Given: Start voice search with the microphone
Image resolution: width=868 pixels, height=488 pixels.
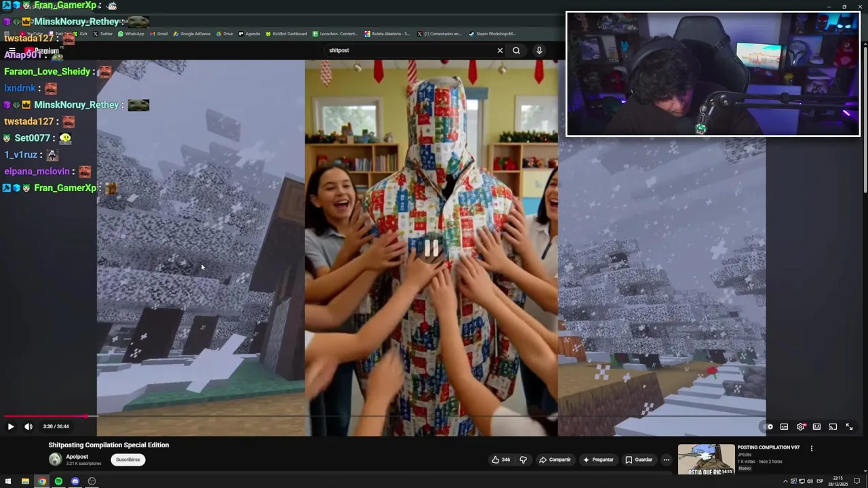Looking at the screenshot, I should click(539, 50).
